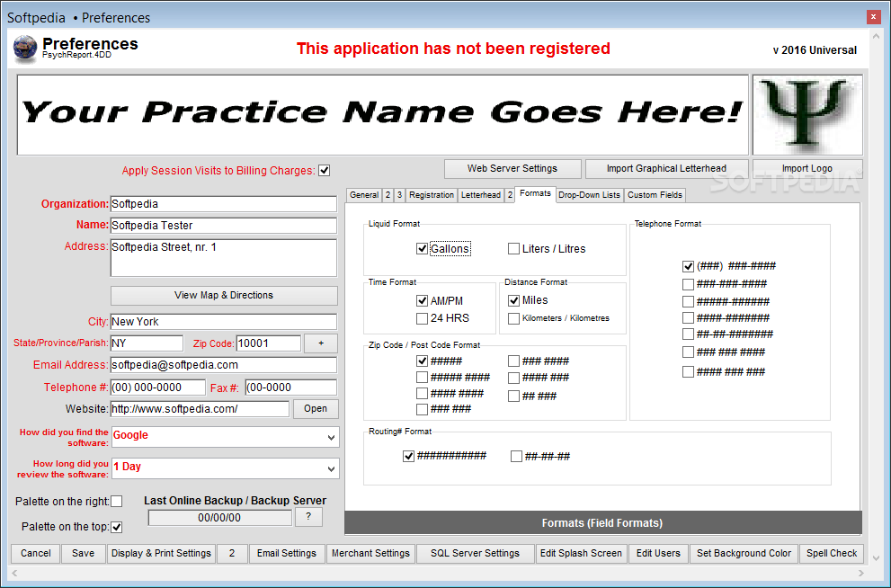Open View Map & Directions
The width and height of the screenshot is (891, 588).
[x=224, y=296]
